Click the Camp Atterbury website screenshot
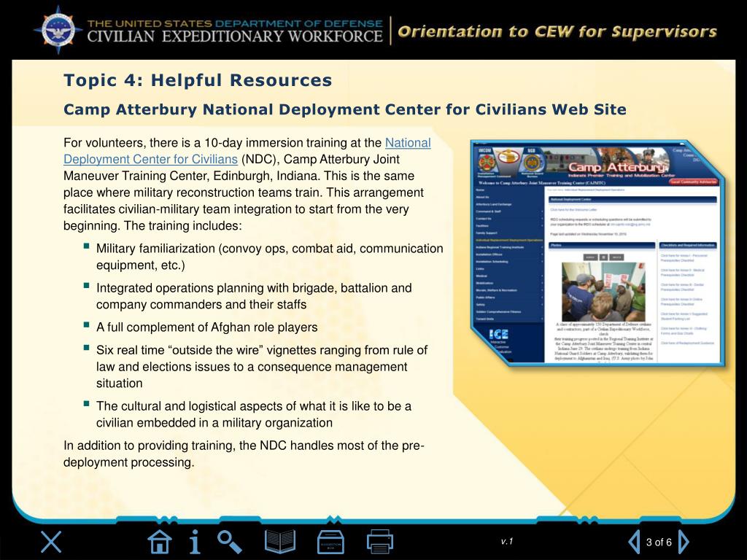This screenshot has height=560, width=747. (597, 253)
